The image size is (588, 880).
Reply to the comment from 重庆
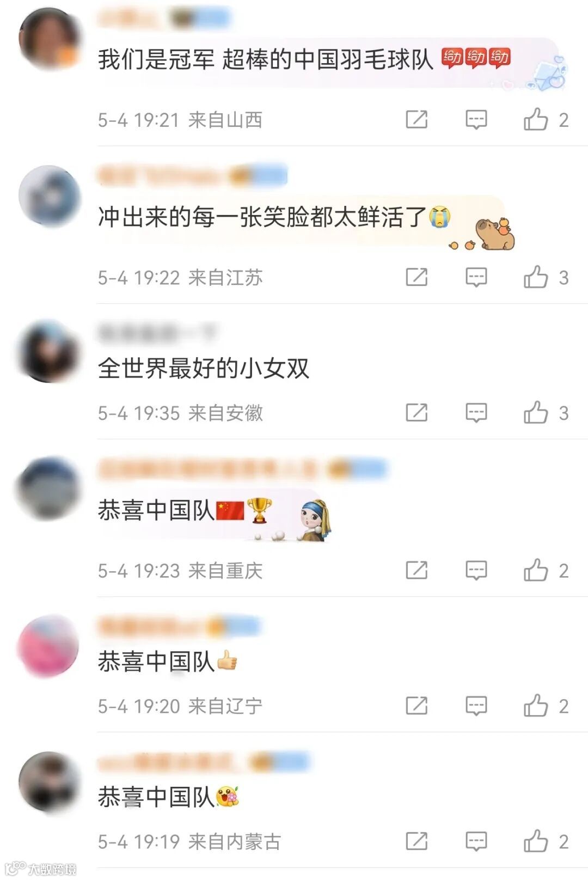pos(476,570)
